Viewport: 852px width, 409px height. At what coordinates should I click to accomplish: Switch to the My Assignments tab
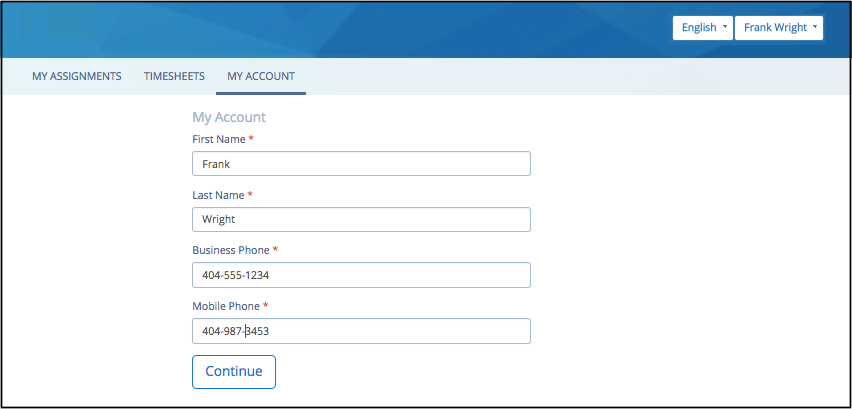click(x=77, y=76)
